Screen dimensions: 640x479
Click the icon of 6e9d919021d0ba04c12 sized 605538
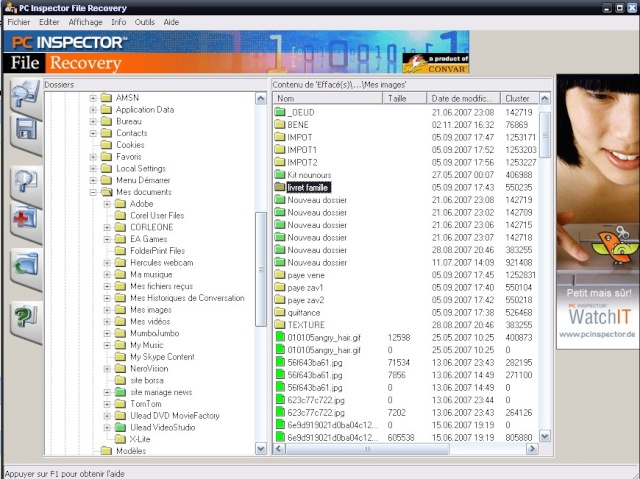(280, 437)
